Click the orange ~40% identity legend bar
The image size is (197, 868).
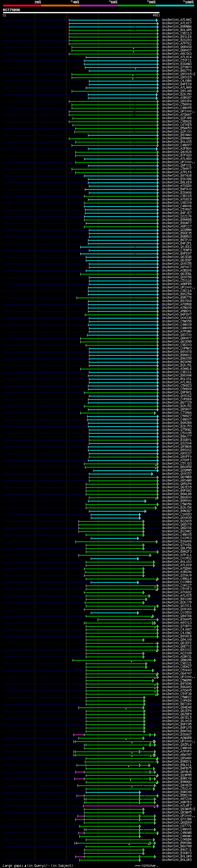60,6
